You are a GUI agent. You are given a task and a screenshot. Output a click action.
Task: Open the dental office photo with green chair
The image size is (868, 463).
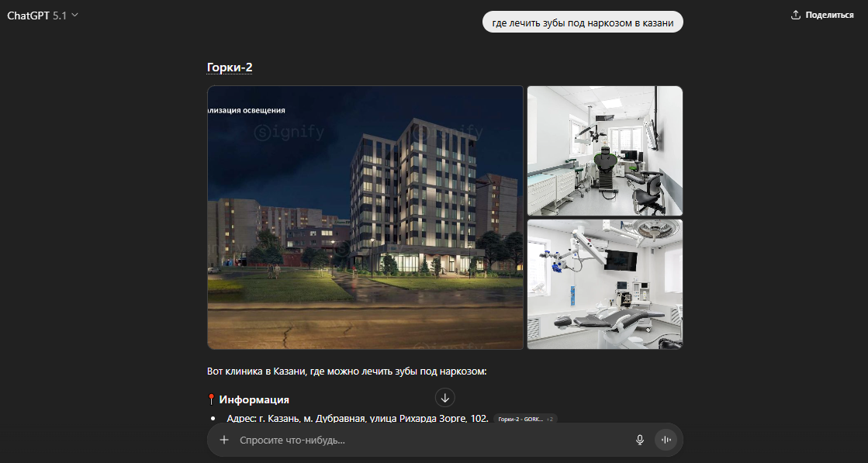604,150
